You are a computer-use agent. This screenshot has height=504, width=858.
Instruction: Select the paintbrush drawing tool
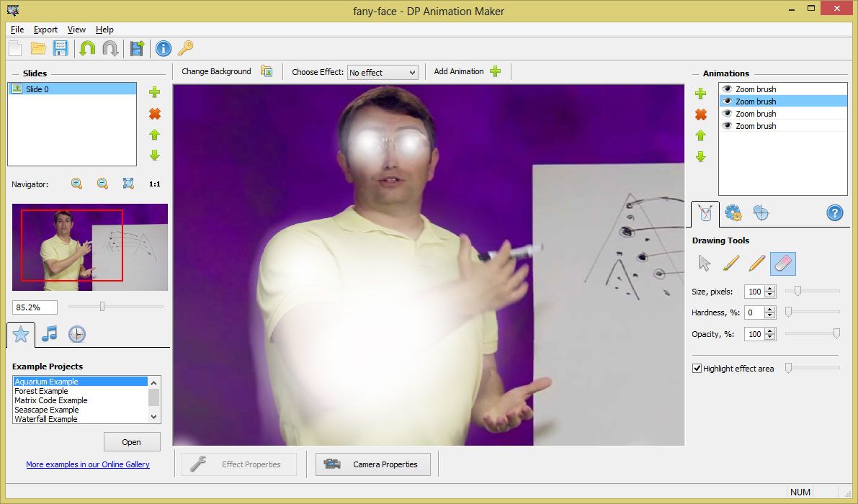tap(730, 264)
